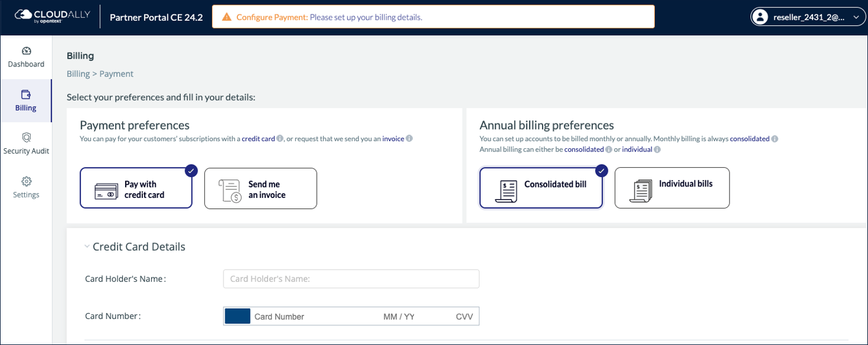
Task: Click the Billing breadcrumb link
Action: [78, 74]
